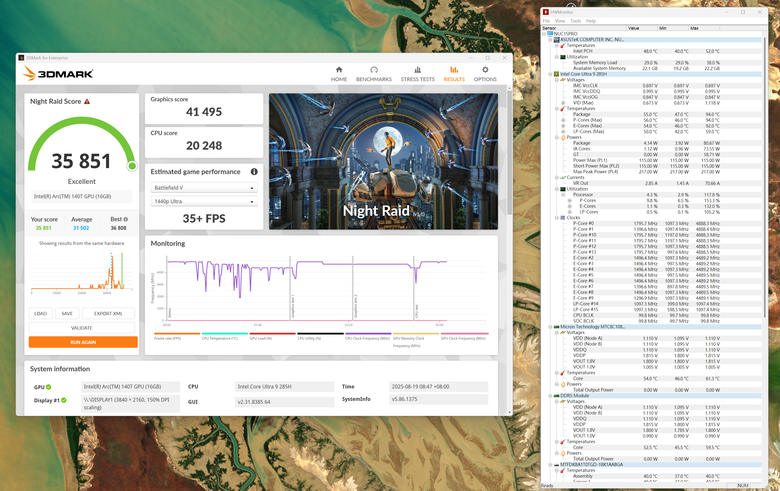This screenshot has height=491, width=780.
Task: Click the Intel Core Ultra 9 CPU icon
Action: (x=557, y=74)
